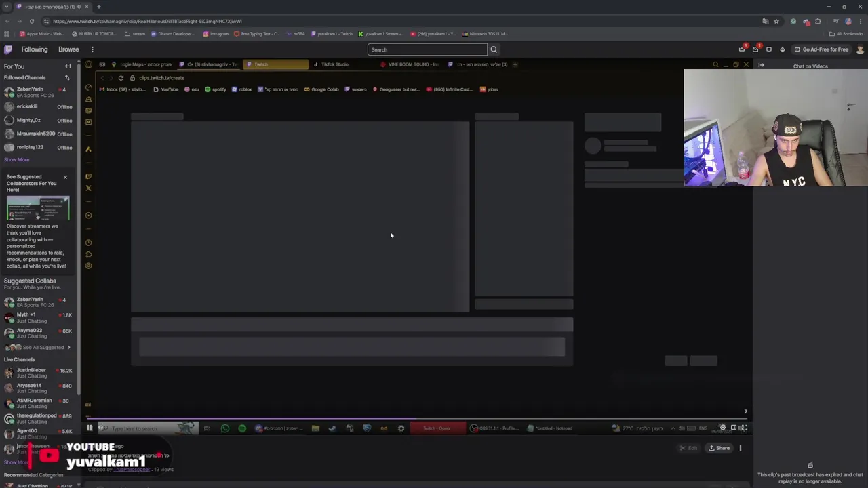Open ASMRJeremiah live channel
The height and width of the screenshot is (488, 868).
pyautogui.click(x=38, y=403)
